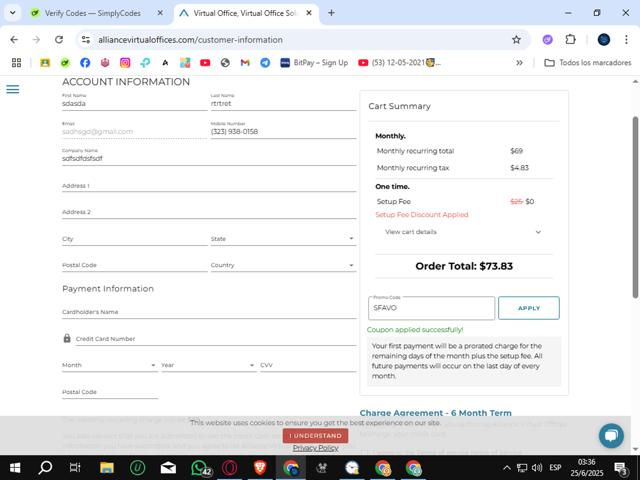The width and height of the screenshot is (640, 480).
Task: Open the tab search dropdown
Action: (x=13, y=13)
